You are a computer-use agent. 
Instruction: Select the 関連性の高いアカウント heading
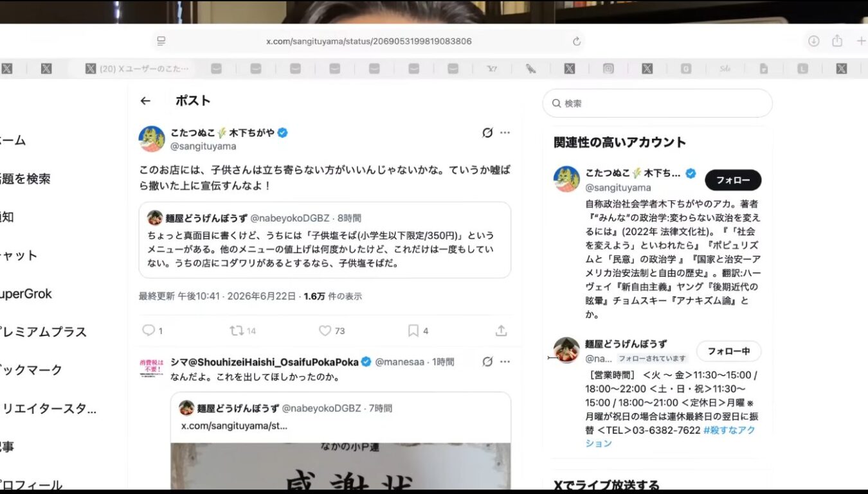pos(620,142)
